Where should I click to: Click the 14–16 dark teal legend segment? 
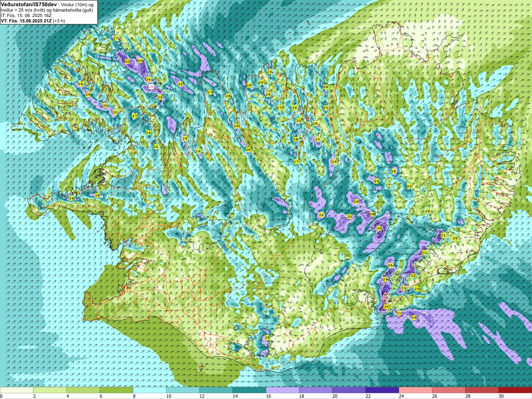(249, 390)
